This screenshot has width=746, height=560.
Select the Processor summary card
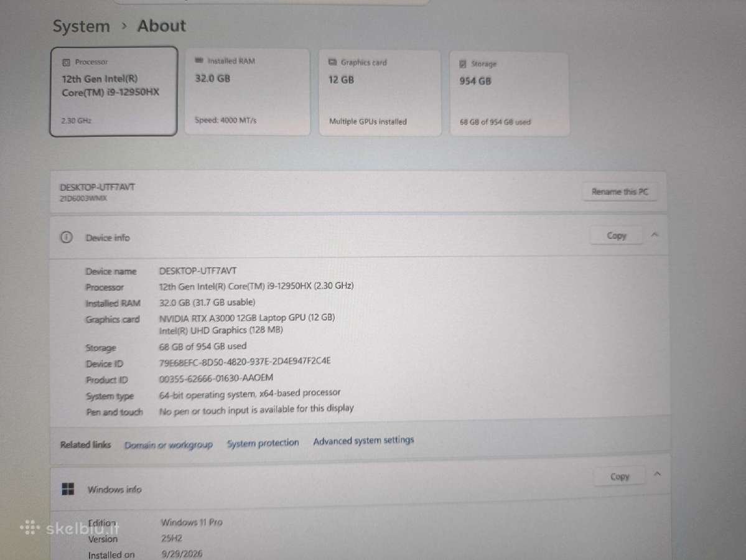(x=114, y=91)
